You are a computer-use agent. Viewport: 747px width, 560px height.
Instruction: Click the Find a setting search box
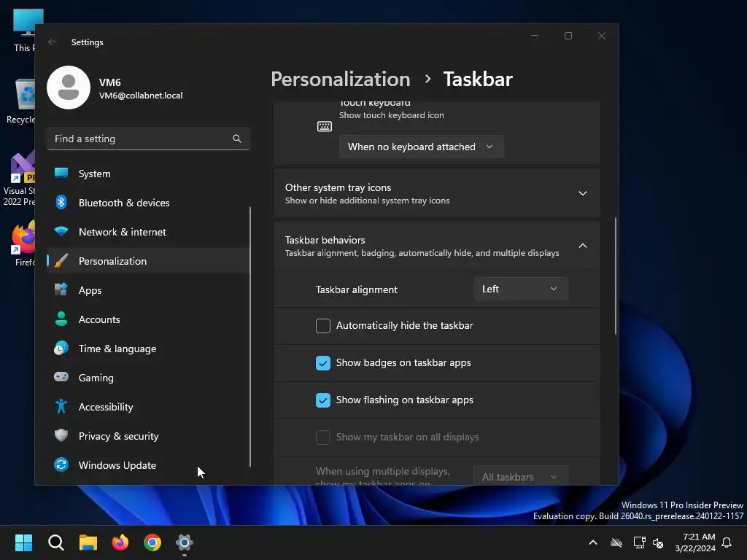pyautogui.click(x=149, y=139)
